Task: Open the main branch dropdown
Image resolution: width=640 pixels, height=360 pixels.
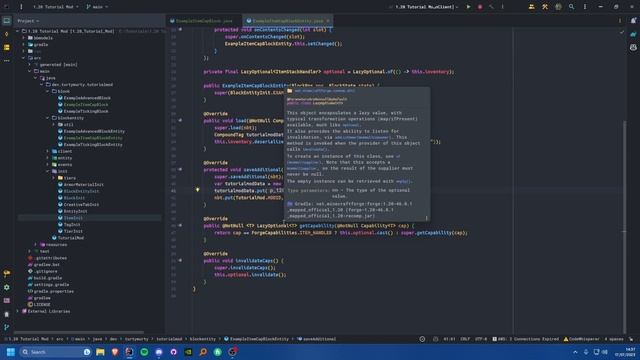Action: point(97,7)
